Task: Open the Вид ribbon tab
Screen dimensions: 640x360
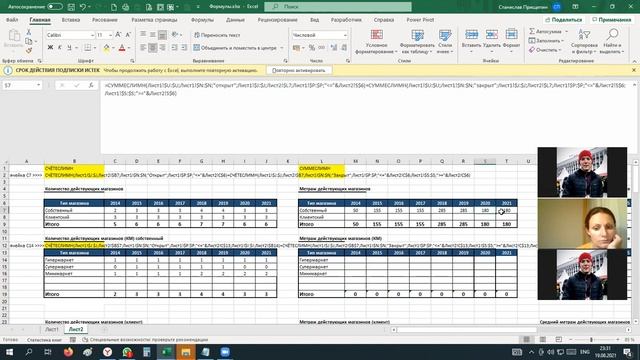Action: pos(314,20)
